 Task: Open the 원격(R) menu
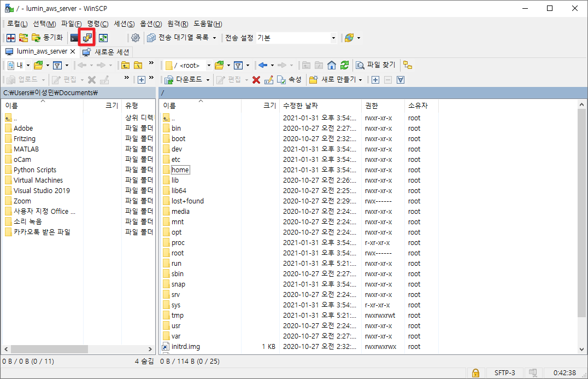click(x=178, y=24)
